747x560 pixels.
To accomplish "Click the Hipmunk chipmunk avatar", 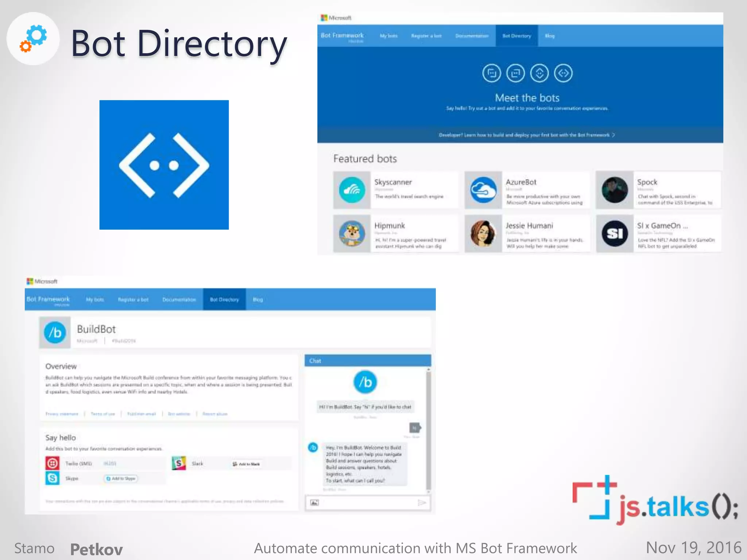I will pos(352,234).
